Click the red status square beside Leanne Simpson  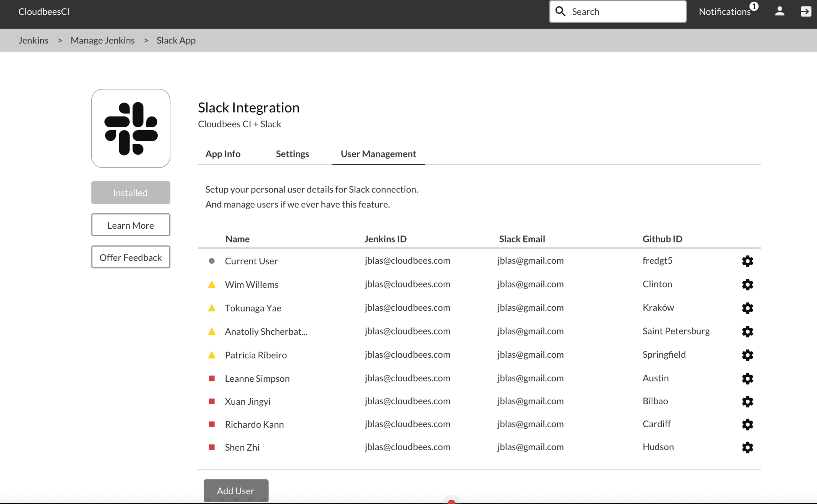coord(212,379)
